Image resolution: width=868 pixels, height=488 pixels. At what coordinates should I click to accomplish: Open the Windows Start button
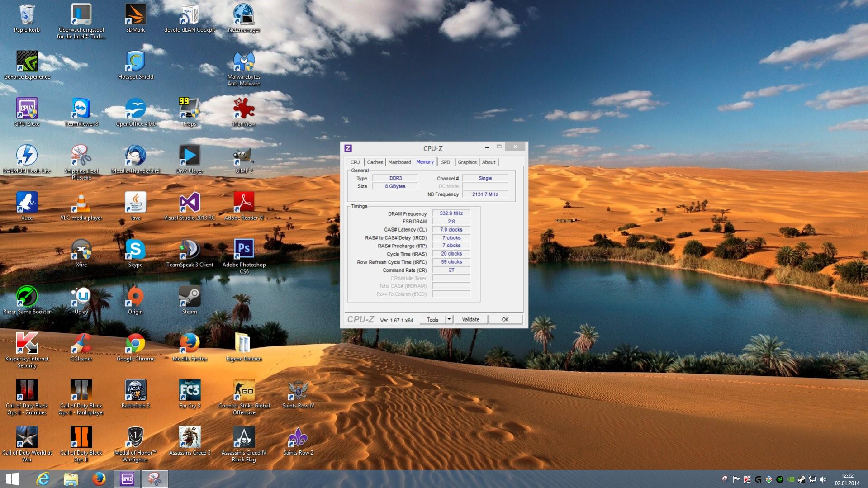coord(12,479)
